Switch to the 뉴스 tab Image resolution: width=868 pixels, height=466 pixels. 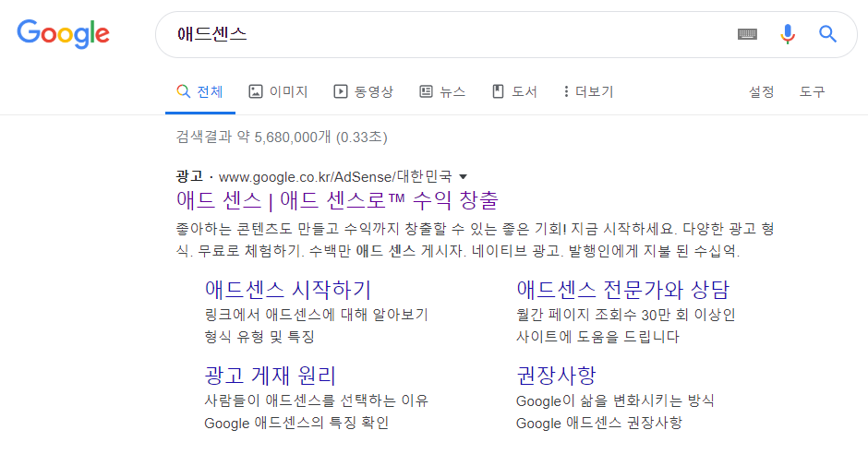(x=442, y=91)
